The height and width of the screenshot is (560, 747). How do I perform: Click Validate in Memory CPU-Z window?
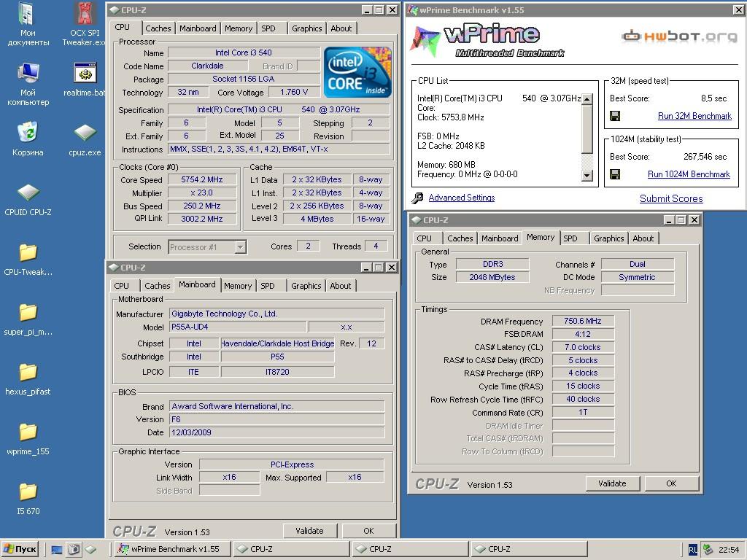point(612,483)
